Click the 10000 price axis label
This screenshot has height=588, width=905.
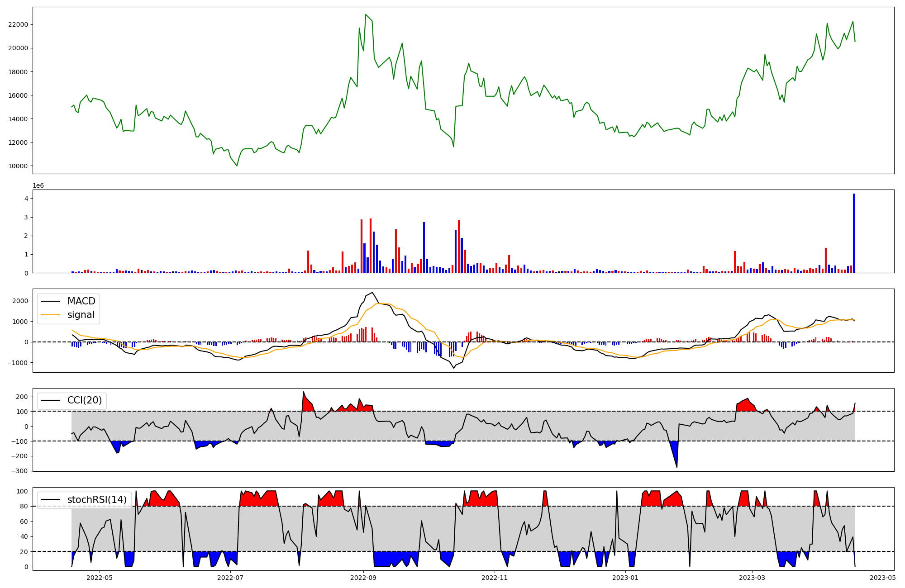point(18,166)
